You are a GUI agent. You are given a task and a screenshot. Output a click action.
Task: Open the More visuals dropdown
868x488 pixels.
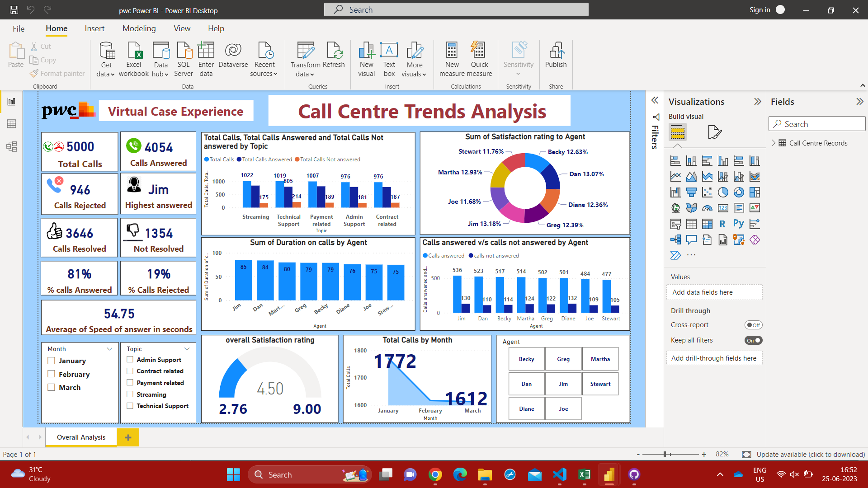(414, 59)
